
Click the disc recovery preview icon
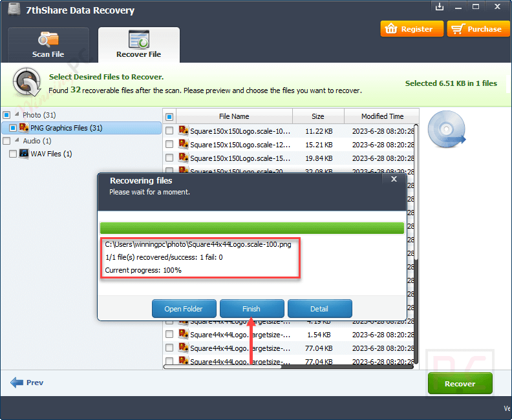click(447, 129)
